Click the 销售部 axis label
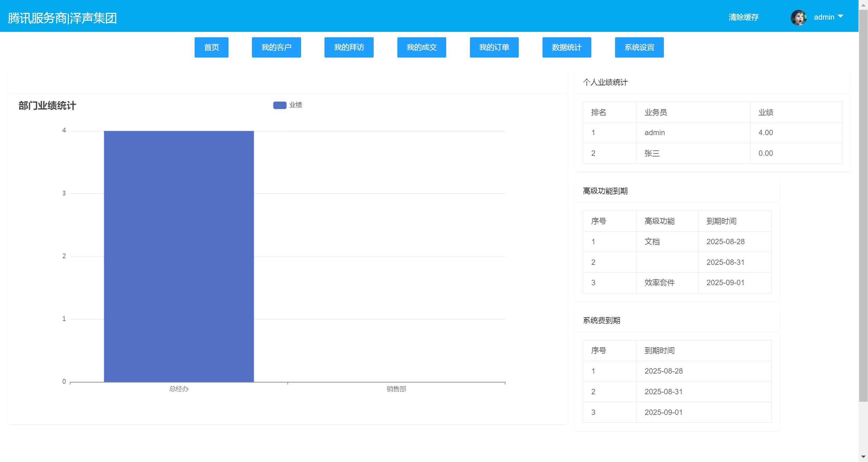The width and height of the screenshot is (868, 462). click(x=396, y=389)
